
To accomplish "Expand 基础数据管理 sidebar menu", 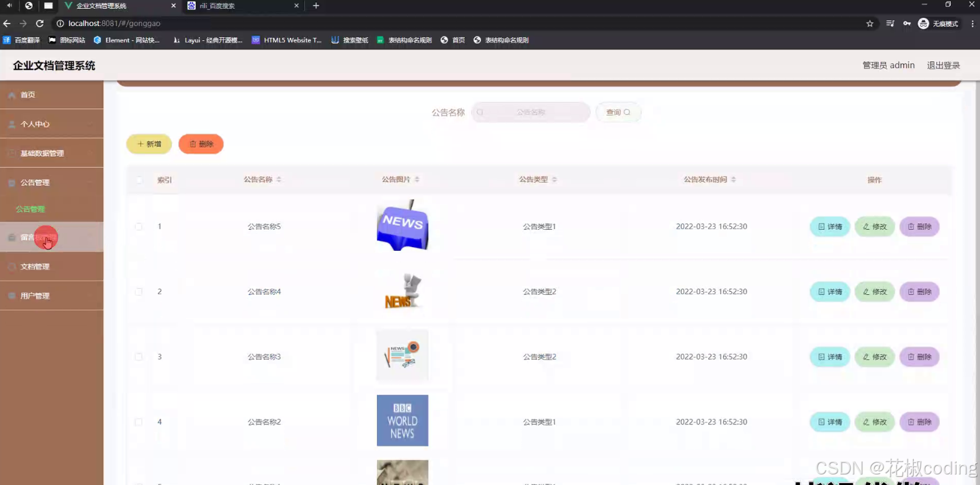I will (51, 153).
